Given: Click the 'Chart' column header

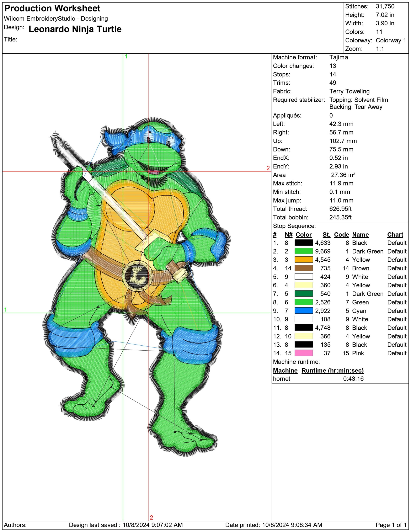Looking at the screenshot, I should click(x=395, y=235).
